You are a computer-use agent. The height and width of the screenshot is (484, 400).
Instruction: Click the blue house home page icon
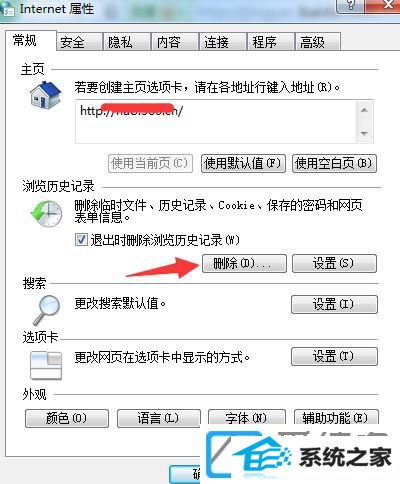46,95
